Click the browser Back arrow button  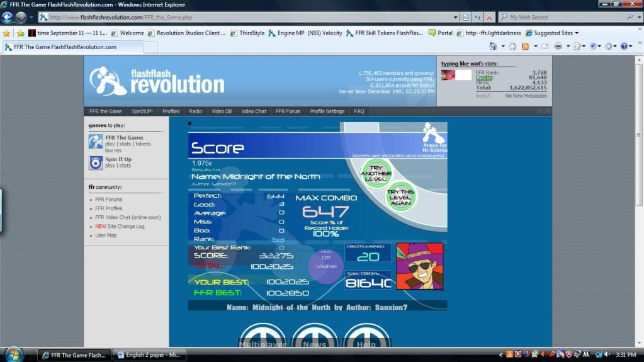pyautogui.click(x=8, y=17)
